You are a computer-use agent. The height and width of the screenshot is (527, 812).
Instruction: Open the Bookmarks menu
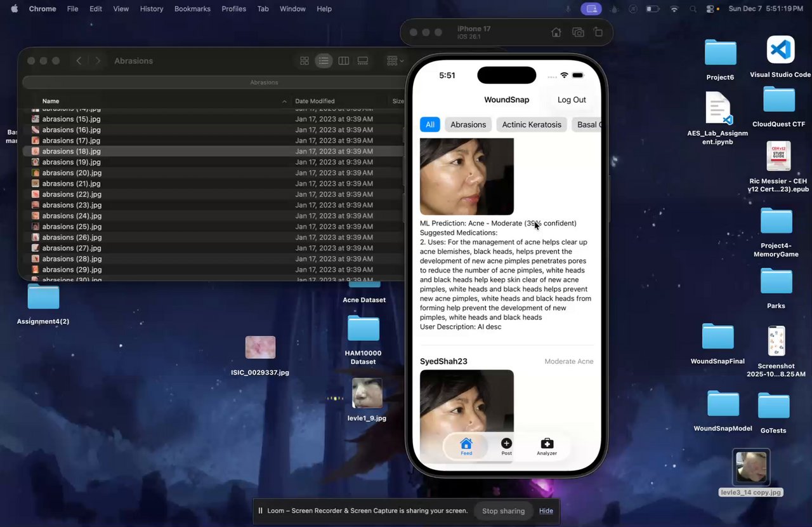(x=193, y=9)
